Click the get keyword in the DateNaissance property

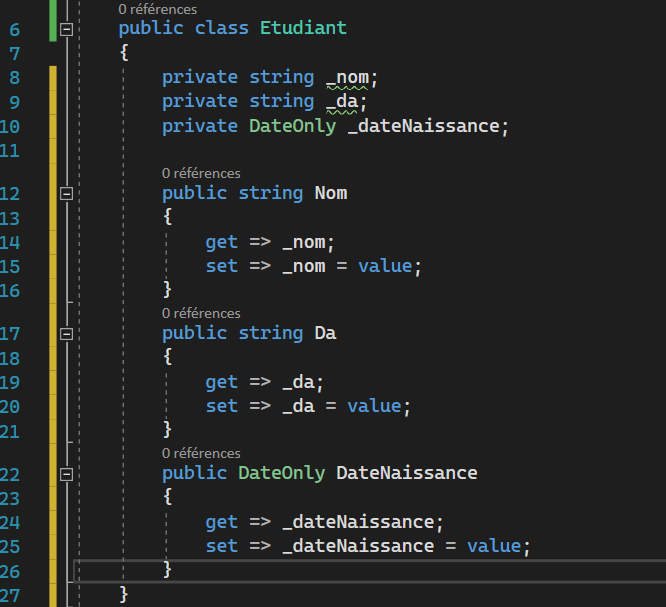coord(222,522)
